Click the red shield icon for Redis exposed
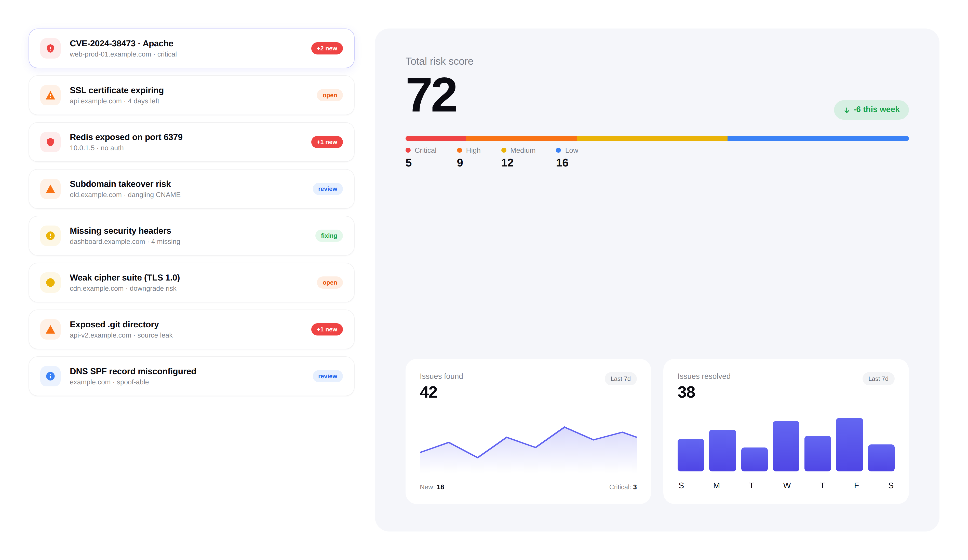This screenshot has width=968, height=560. tap(50, 142)
